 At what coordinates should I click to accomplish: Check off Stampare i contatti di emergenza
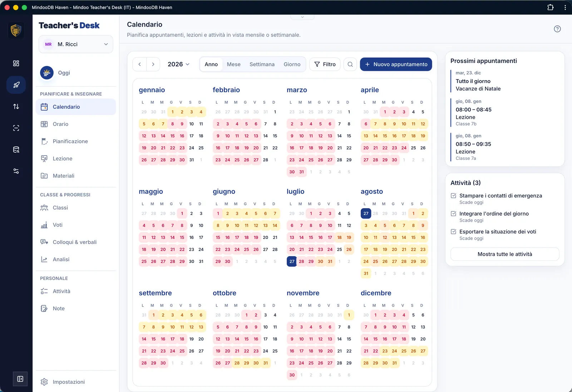tap(453, 196)
